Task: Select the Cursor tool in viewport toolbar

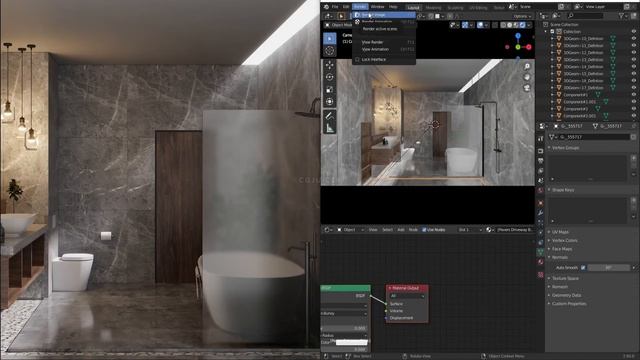Action: click(330, 51)
